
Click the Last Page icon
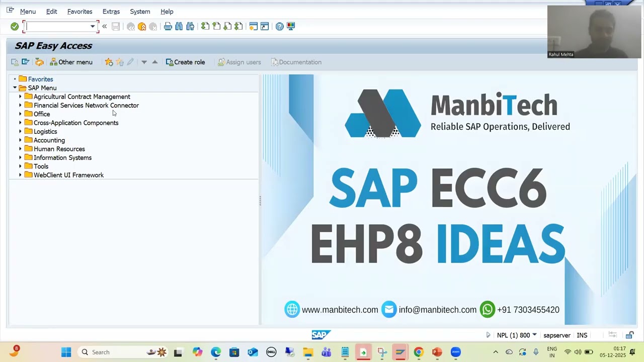(x=238, y=26)
